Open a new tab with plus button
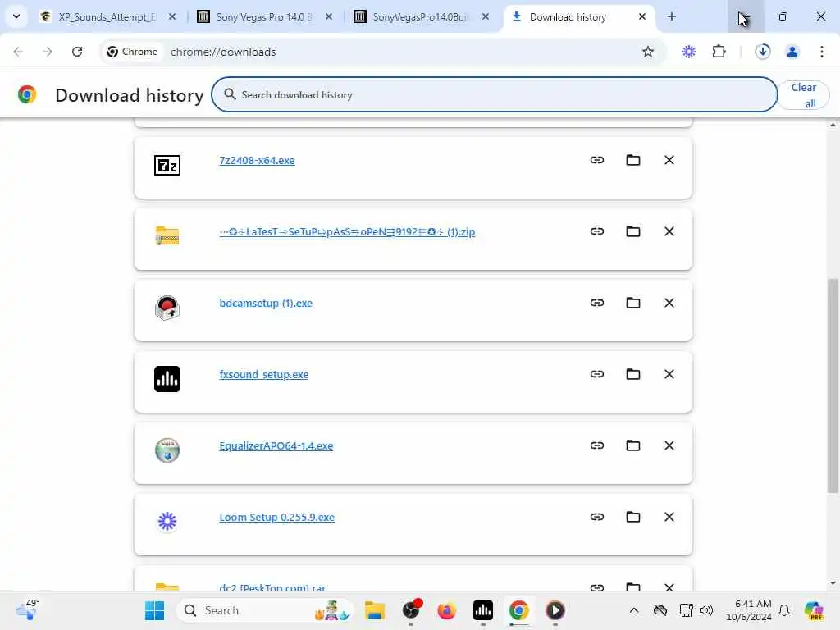The height and width of the screenshot is (630, 840). [x=671, y=16]
